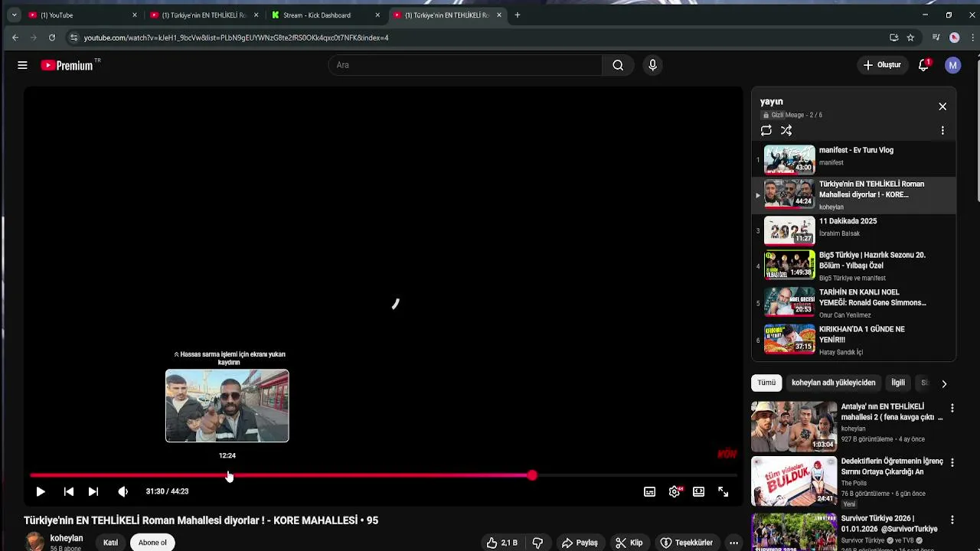Click the red progress bar scrubber handle
980x551 pixels.
coord(531,475)
